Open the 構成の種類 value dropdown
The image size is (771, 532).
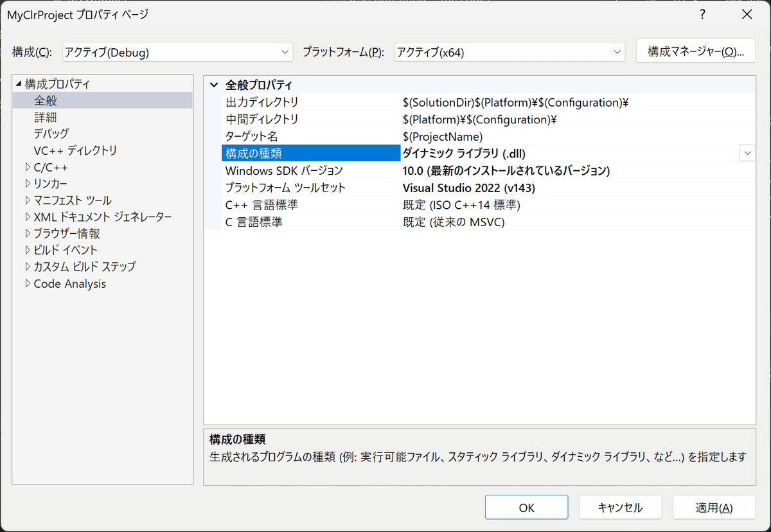(x=747, y=153)
